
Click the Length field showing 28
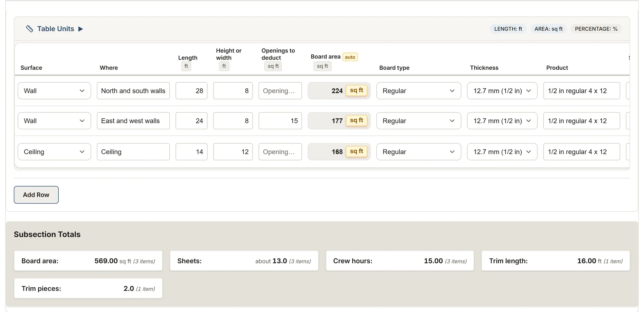(191, 91)
